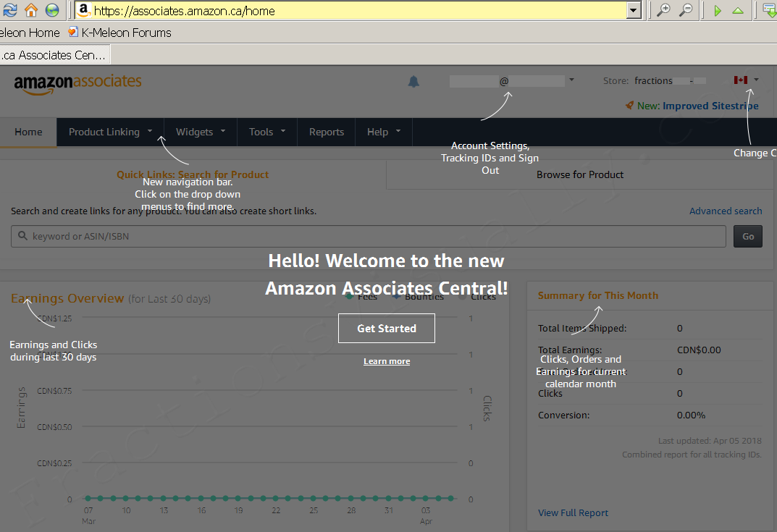This screenshot has height=532, width=777.
Task: Open the Advanced search link
Action: [x=726, y=211]
